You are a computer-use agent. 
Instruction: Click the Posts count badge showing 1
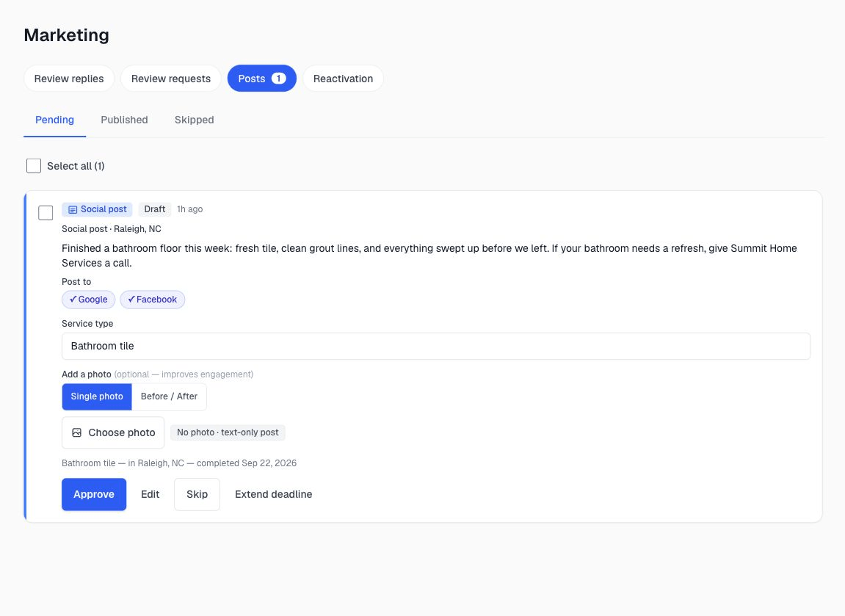click(x=279, y=79)
